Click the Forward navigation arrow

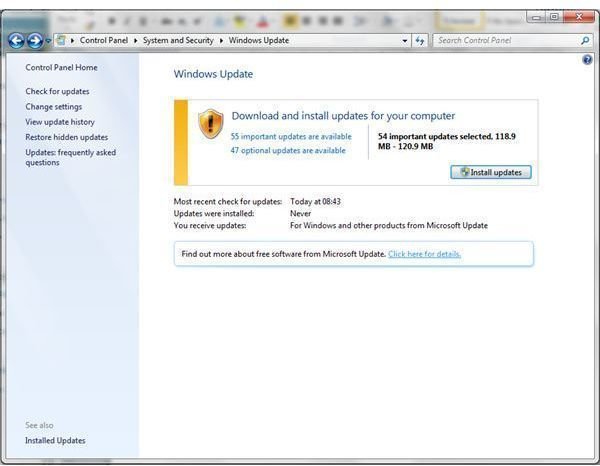[35, 40]
